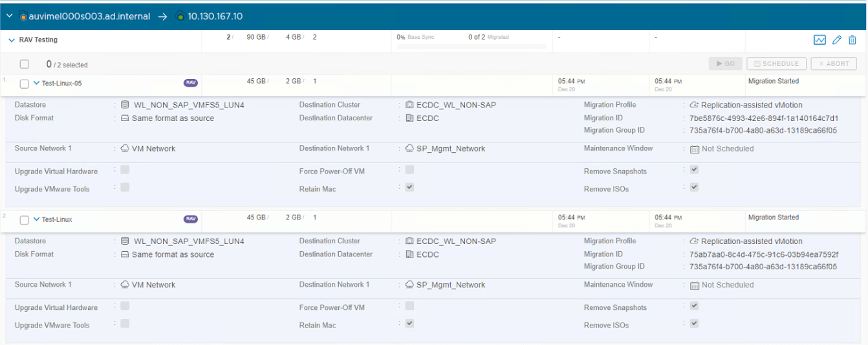
Task: Open the RAV Testing monitoring chart icon
Action: 819,40
